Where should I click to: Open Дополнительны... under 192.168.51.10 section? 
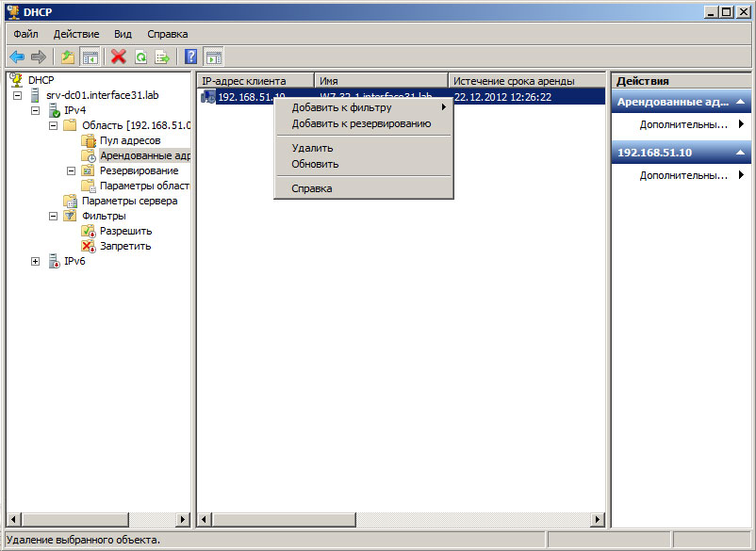[x=682, y=176]
